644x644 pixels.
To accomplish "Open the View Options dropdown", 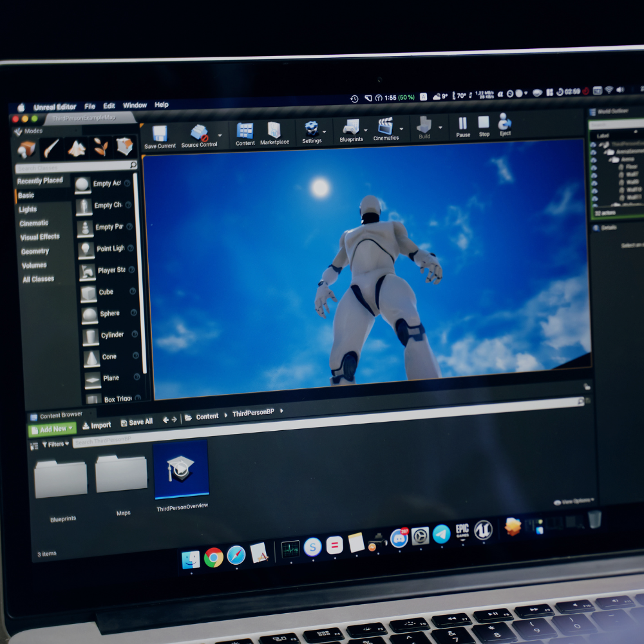I will tap(574, 502).
